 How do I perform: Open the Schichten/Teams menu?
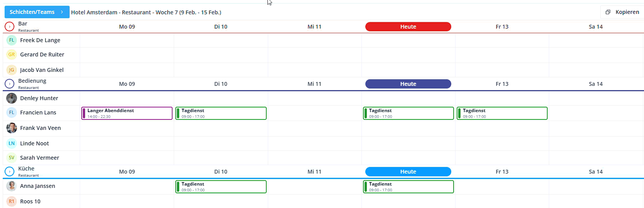click(37, 12)
